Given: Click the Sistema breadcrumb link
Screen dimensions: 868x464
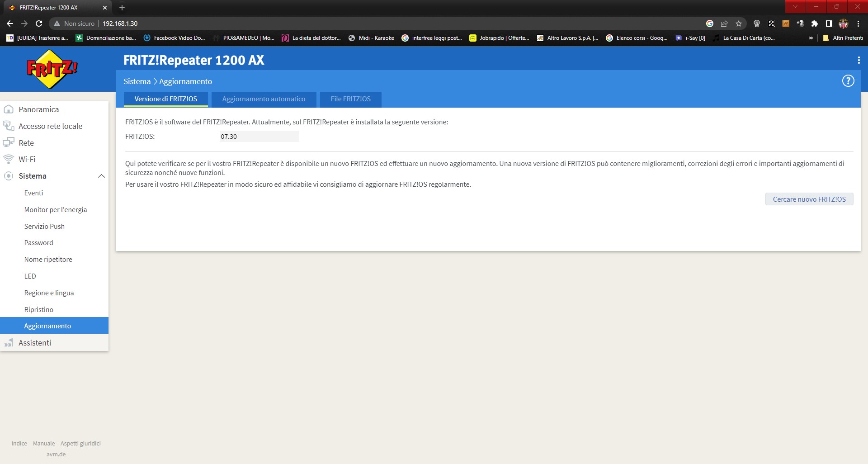Looking at the screenshot, I should (137, 81).
